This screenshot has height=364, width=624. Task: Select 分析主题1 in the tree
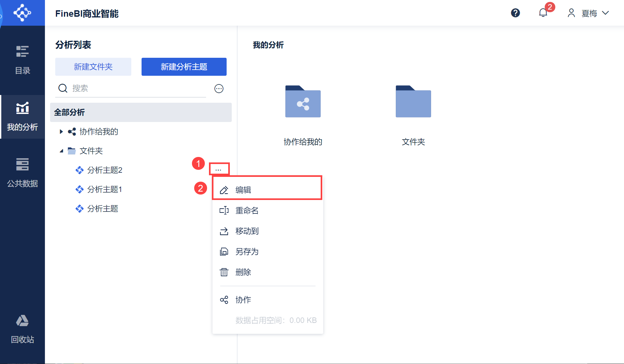tap(104, 189)
